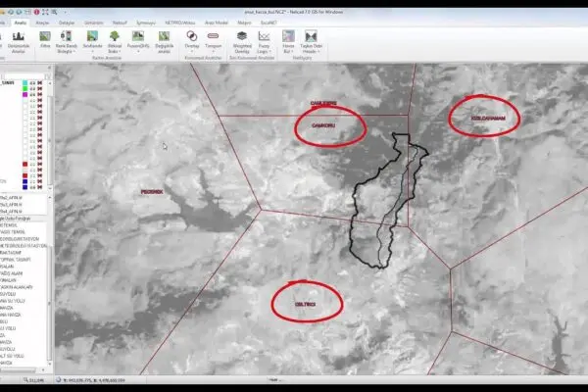Click the horizontal scrollbar right arrow in side panel
588x392 pixels.
tap(43, 369)
